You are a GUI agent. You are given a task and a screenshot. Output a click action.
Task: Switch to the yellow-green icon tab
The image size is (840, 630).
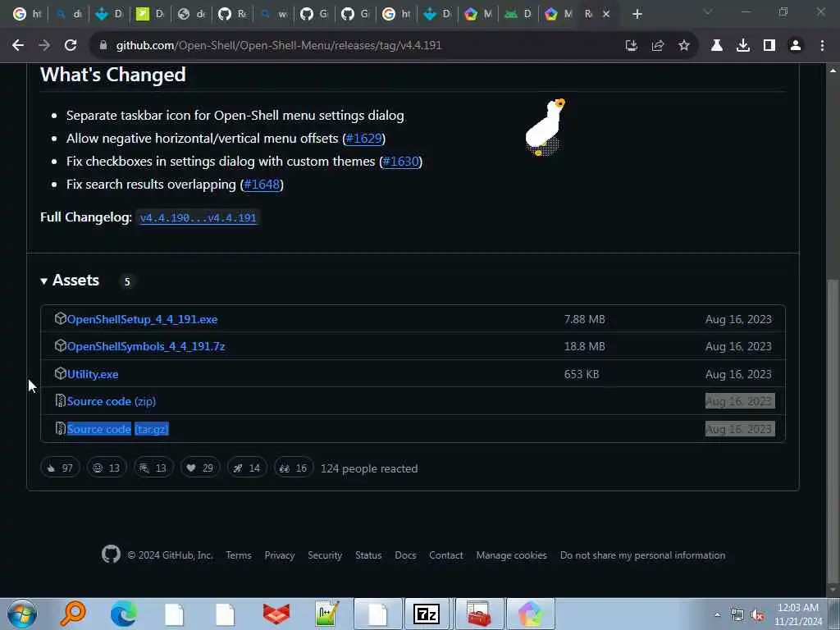coord(149,14)
